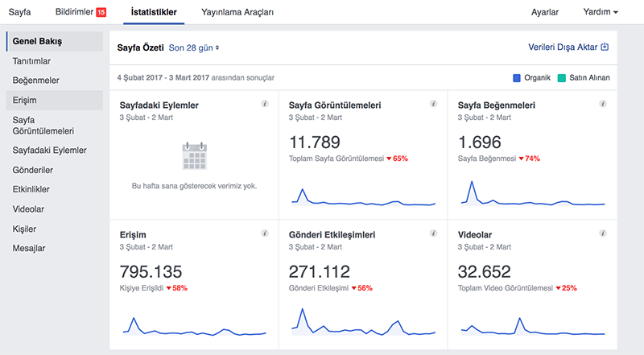Switch to the Yayınlama Araçları tab
The image size is (644, 355).
pos(237,12)
